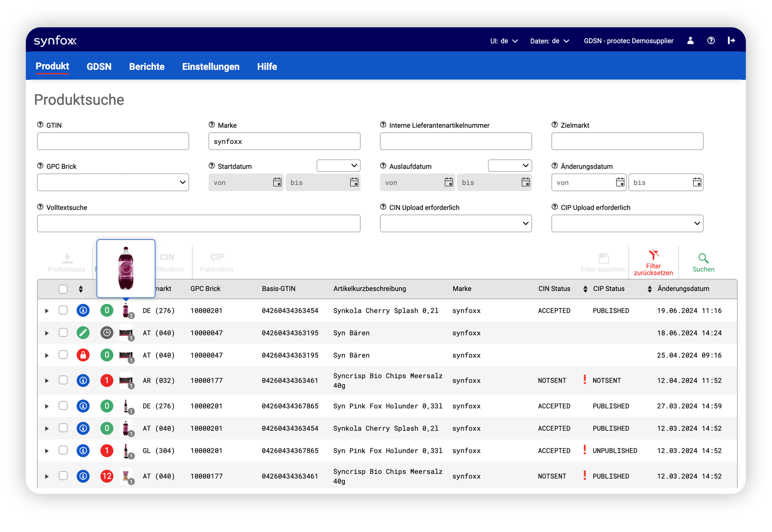Toggle the select-all checkbox in table header
Viewport: 772px width, 532px height.
63,289
